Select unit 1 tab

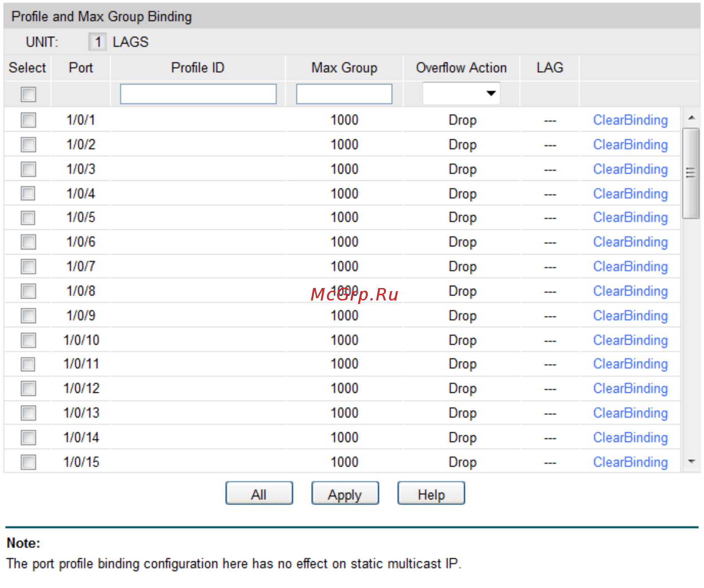98,42
